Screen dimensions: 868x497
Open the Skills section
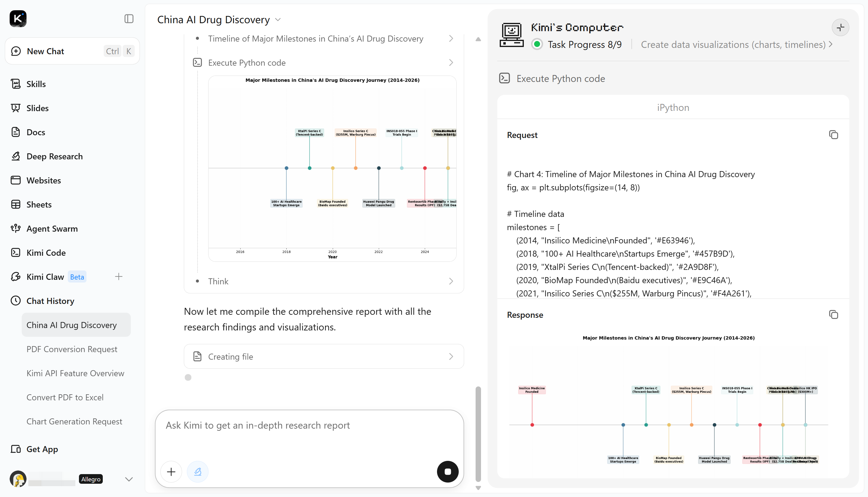click(36, 84)
